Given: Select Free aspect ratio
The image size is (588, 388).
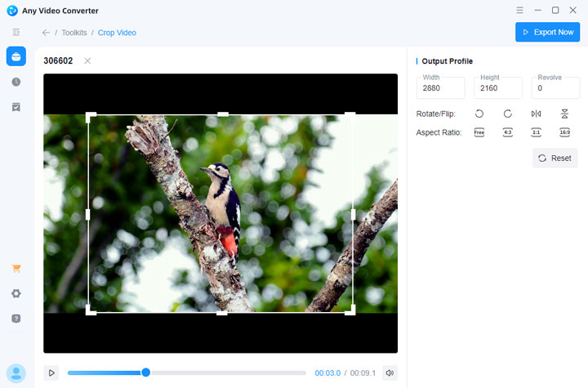Looking at the screenshot, I should 479,132.
